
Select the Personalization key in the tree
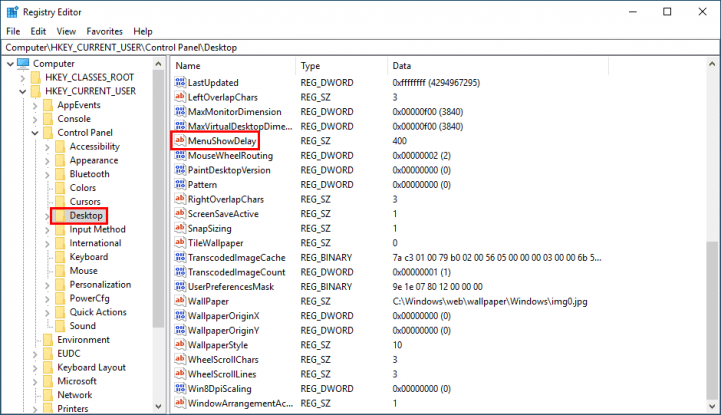coord(100,285)
